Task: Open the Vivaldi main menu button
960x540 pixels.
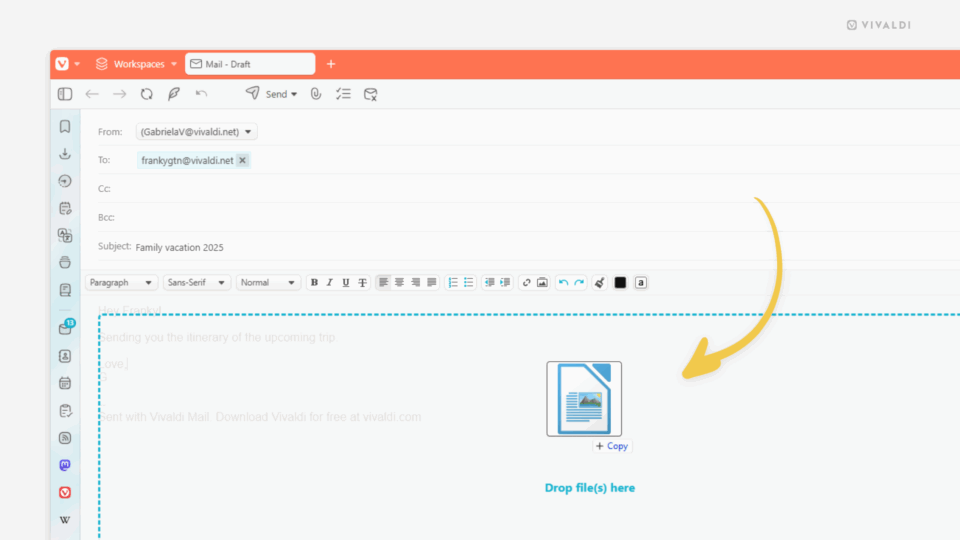Action: 62,64
